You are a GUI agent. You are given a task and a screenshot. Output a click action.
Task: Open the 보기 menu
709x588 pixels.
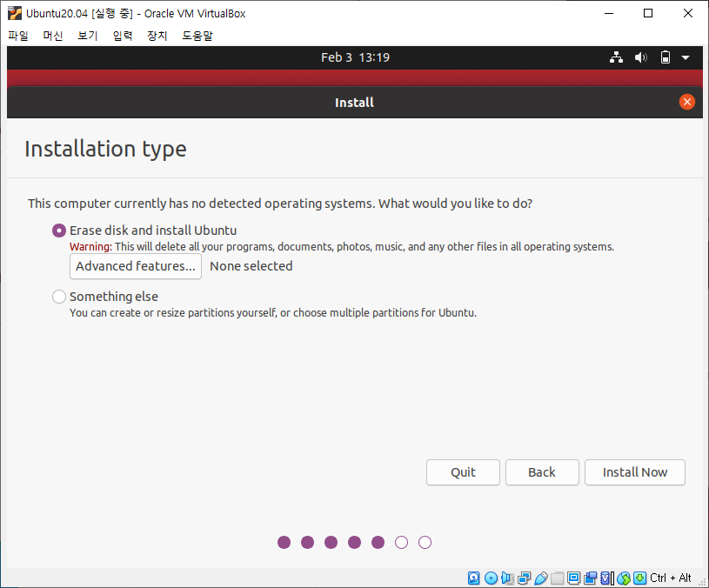(88, 36)
